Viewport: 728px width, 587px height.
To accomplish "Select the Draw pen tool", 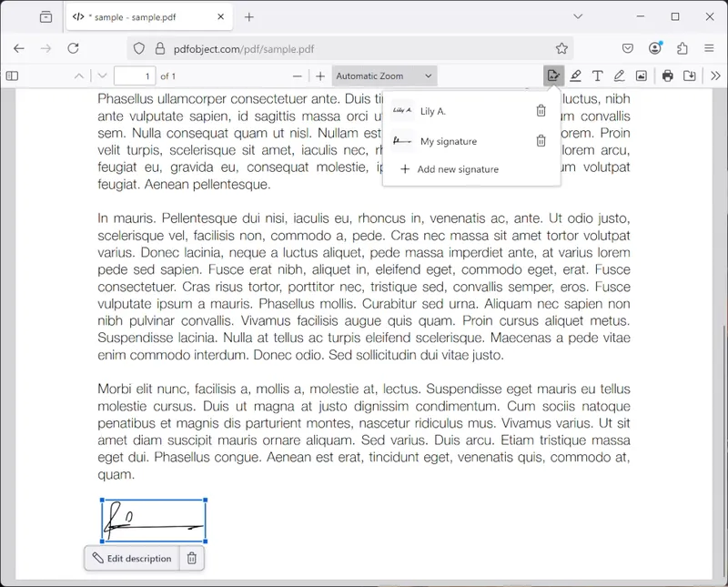I will pos(619,76).
